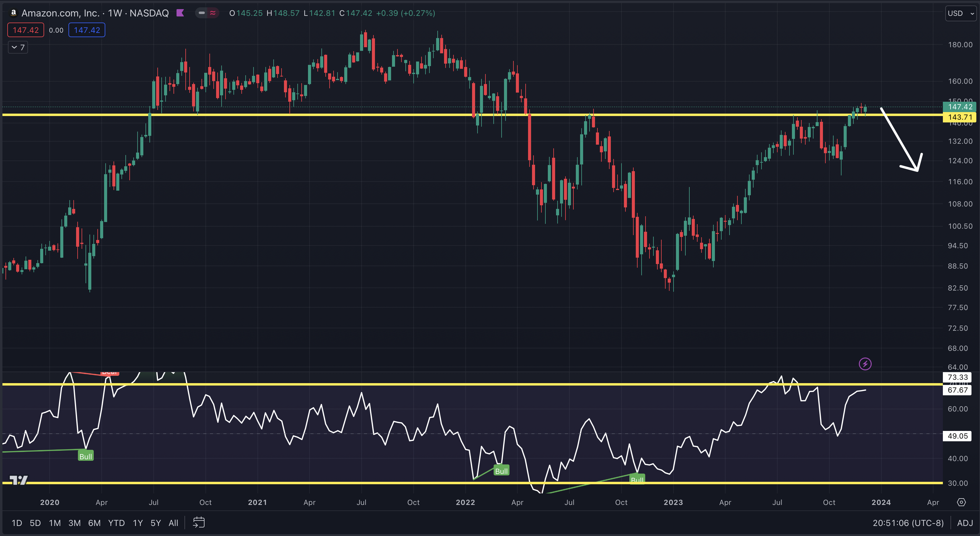The image size is (980, 536).
Task: Click the TradingView logo in RSI pane
Action: coord(19,481)
